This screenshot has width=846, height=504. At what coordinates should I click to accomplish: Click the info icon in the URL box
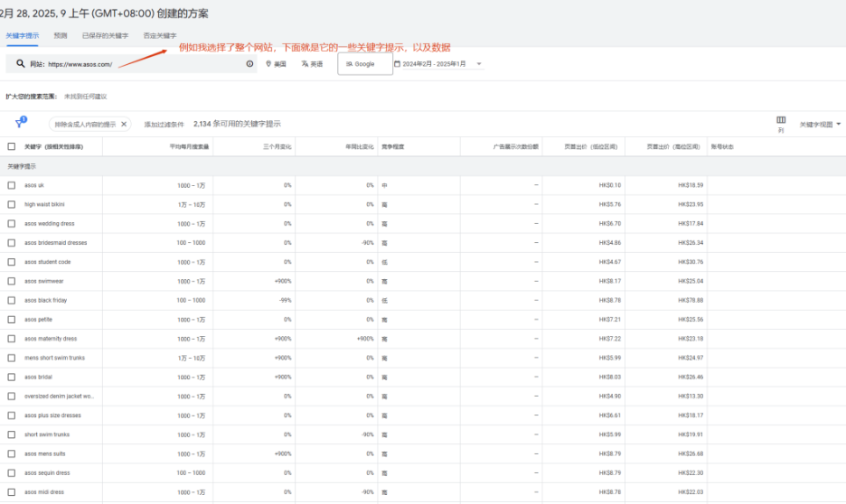pyautogui.click(x=250, y=64)
